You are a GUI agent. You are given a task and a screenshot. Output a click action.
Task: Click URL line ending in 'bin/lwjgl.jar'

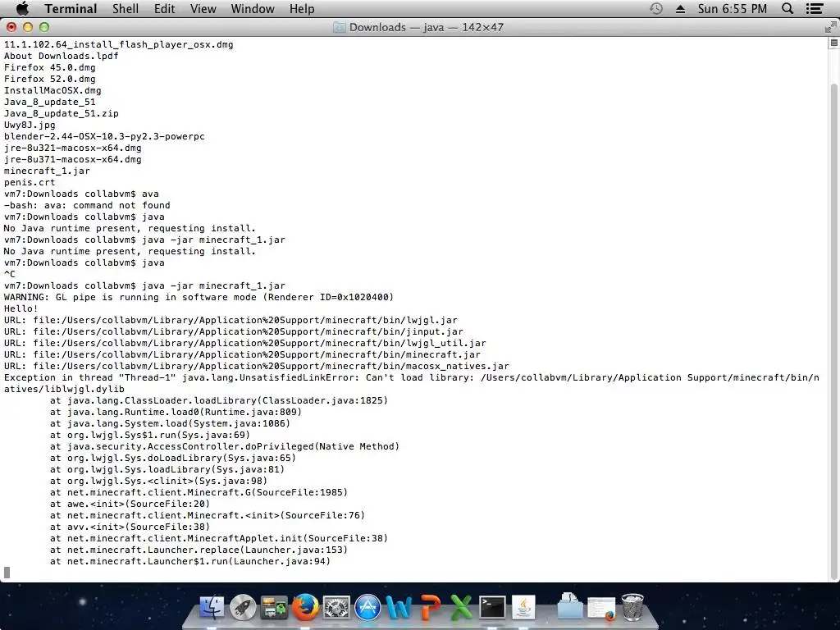coord(231,321)
